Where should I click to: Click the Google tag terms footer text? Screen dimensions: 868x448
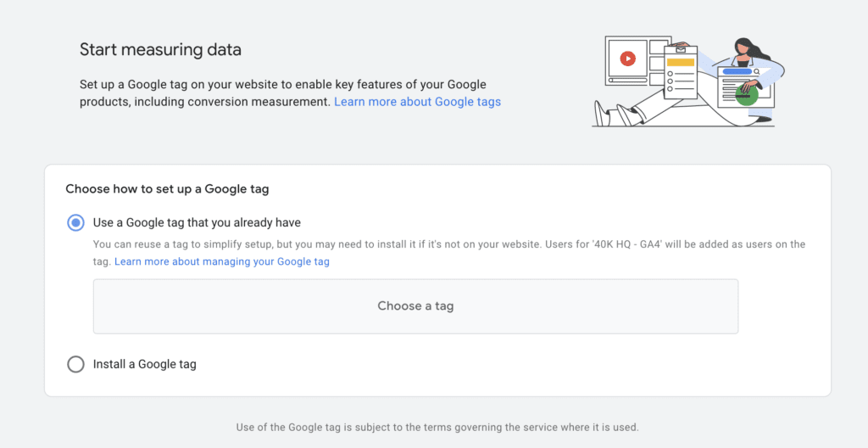(x=437, y=427)
